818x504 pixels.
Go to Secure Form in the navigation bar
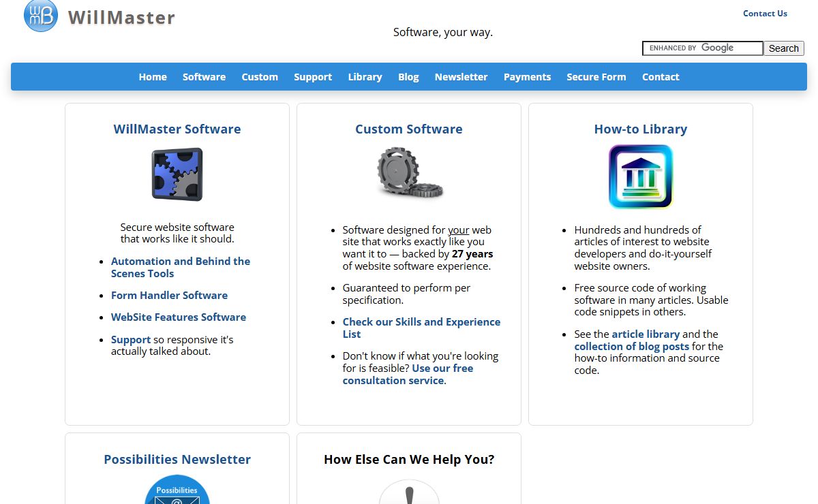click(596, 77)
